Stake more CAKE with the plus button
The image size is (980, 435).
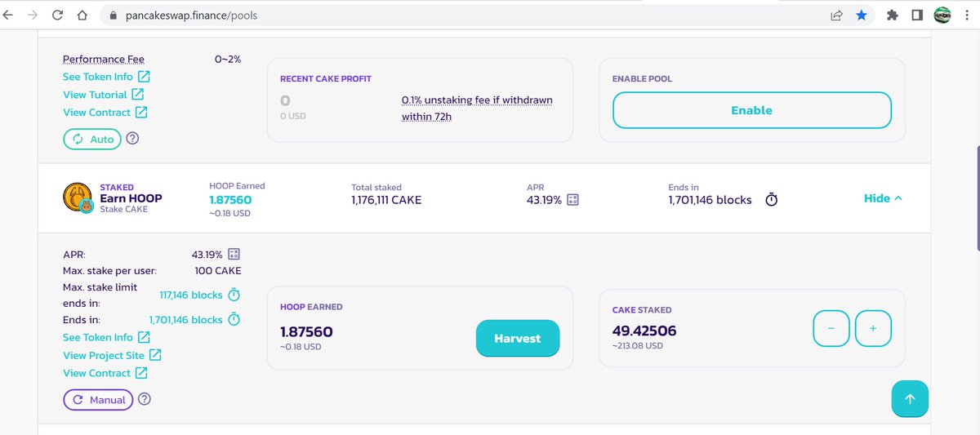(873, 328)
